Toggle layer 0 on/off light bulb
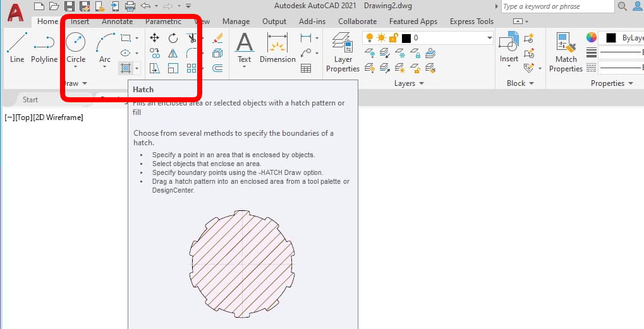Image resolution: width=644 pixels, height=329 pixels. point(370,38)
